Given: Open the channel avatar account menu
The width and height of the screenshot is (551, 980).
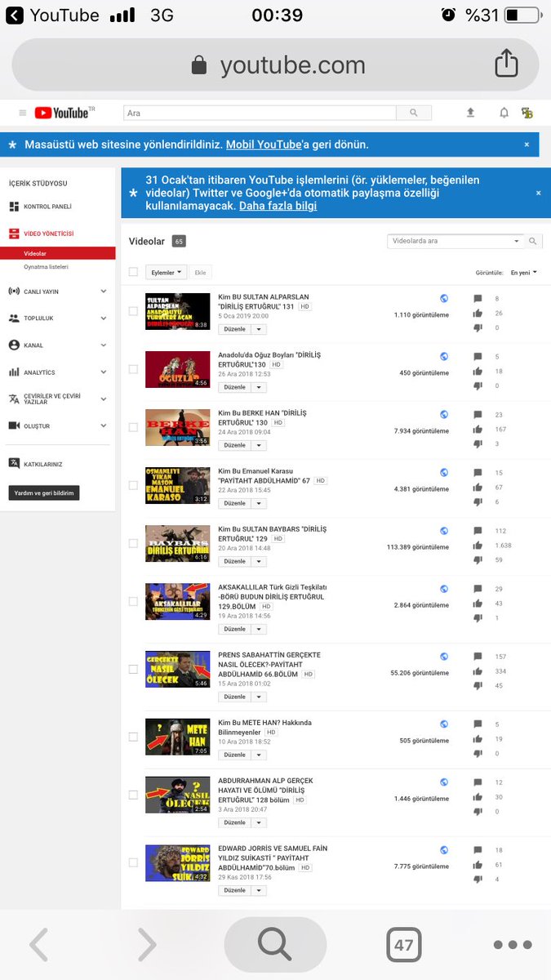Looking at the screenshot, I should (x=527, y=113).
